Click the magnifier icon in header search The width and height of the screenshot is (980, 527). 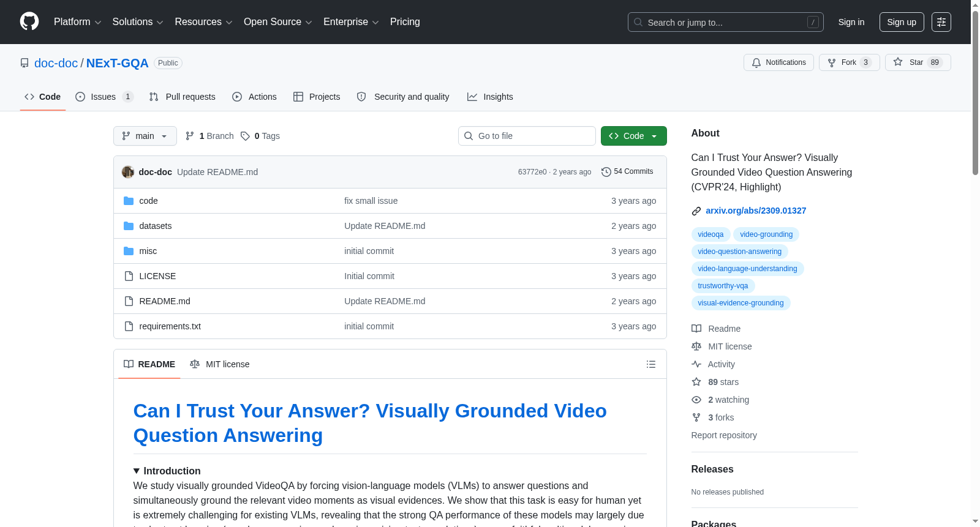pyautogui.click(x=638, y=22)
